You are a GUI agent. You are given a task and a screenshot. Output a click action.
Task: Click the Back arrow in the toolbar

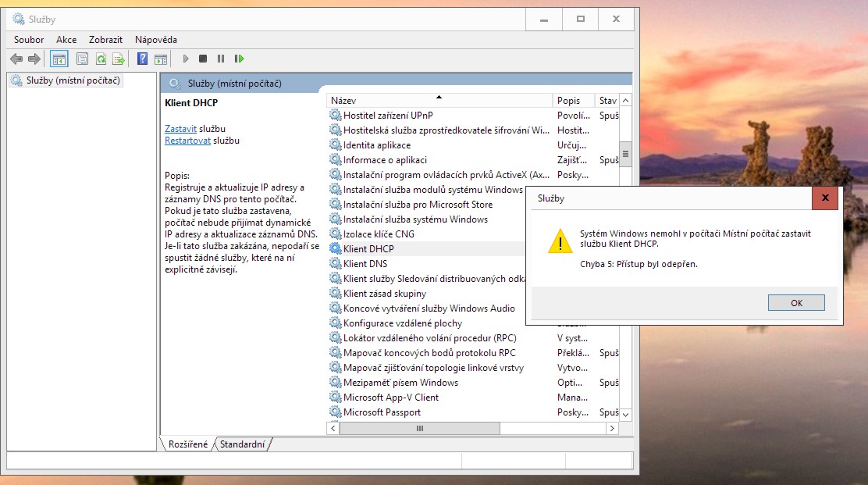click(16, 59)
